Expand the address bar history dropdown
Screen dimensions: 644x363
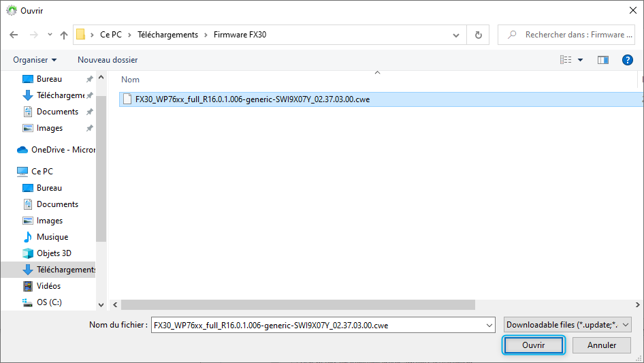click(456, 35)
